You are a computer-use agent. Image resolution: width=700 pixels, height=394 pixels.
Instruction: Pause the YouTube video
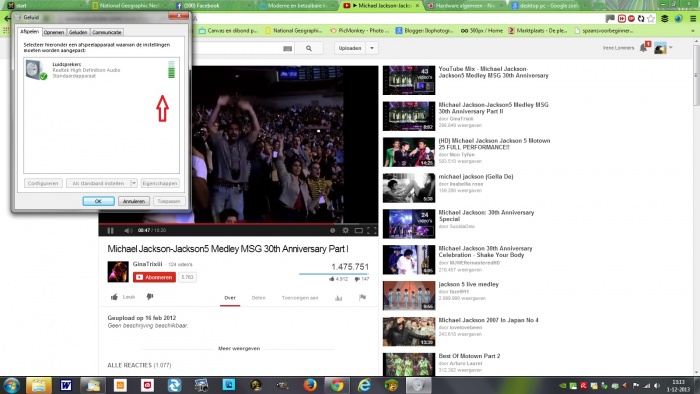[x=110, y=230]
